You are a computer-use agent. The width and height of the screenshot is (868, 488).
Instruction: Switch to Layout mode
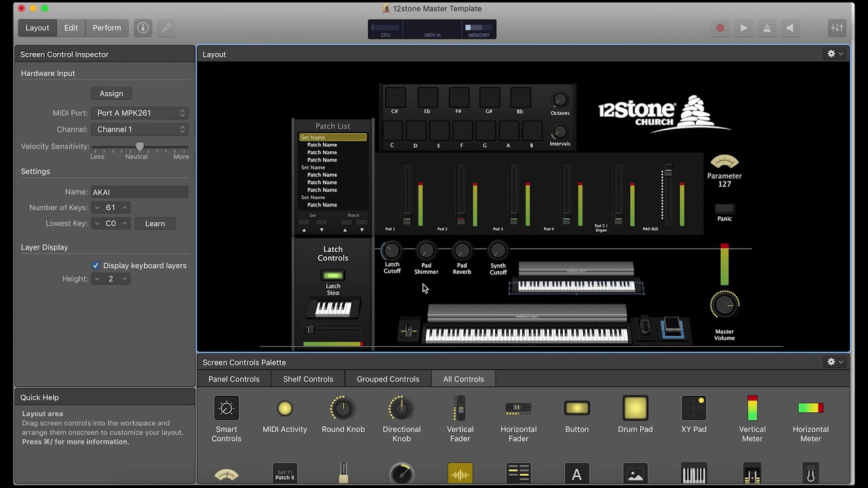[x=37, y=28]
